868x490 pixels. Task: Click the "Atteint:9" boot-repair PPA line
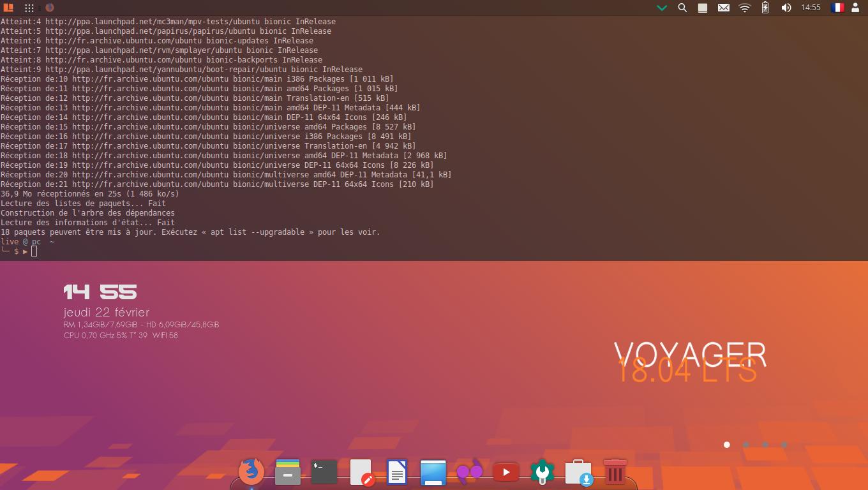pos(181,70)
